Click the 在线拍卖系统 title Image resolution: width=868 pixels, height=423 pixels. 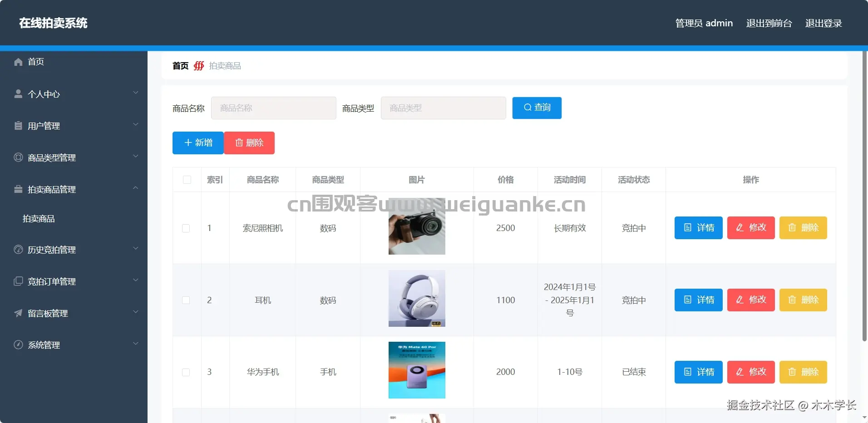pyautogui.click(x=53, y=23)
